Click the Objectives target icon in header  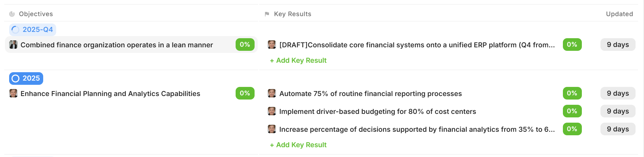click(12, 14)
